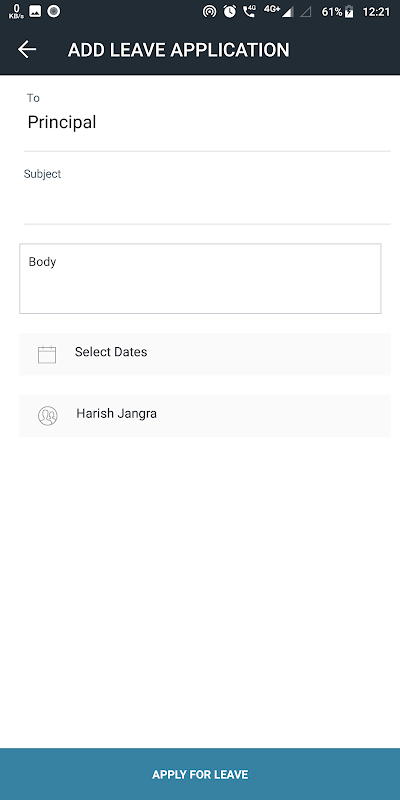400x800 pixels.
Task: Submit with Apply For Leave button
Action: 200,774
